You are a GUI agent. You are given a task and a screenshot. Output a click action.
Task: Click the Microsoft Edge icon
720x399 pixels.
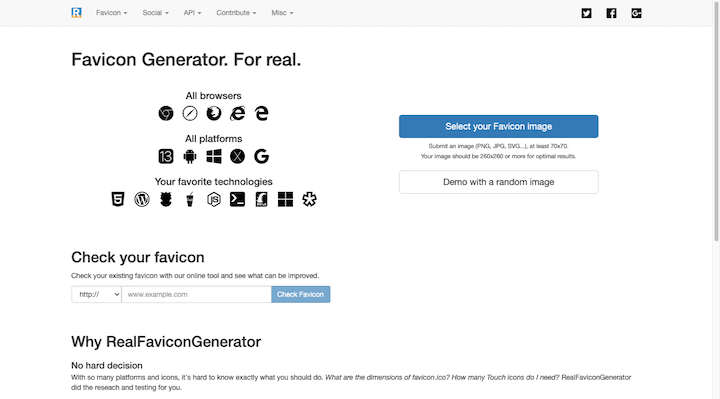(261, 113)
